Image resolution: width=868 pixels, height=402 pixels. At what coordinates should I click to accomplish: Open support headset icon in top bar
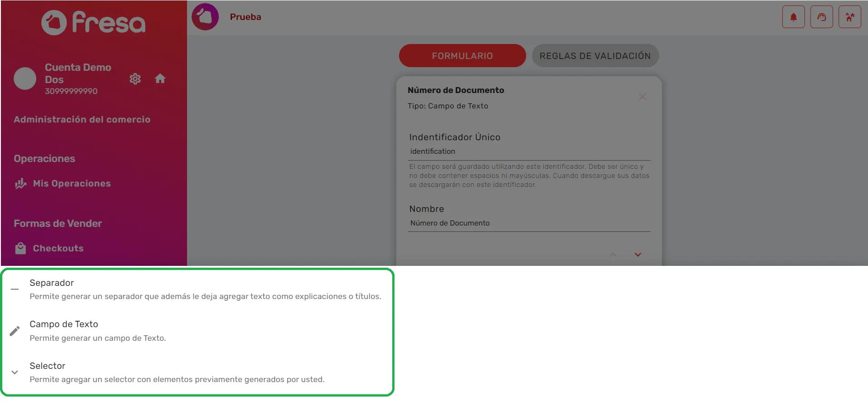[822, 17]
